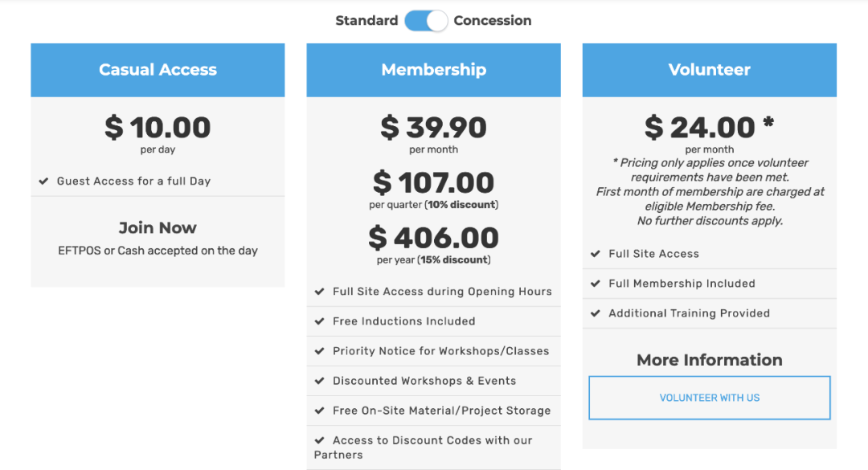The height and width of the screenshot is (470, 868).
Task: Select the Volunteer plan header
Action: tap(710, 71)
